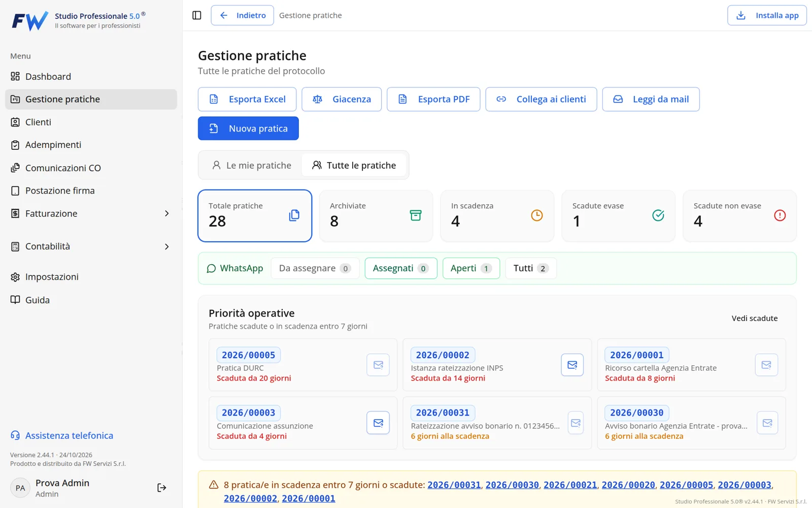Screen dimensions: 812x508
Task: Click Leggi da mail button
Action: click(x=651, y=99)
